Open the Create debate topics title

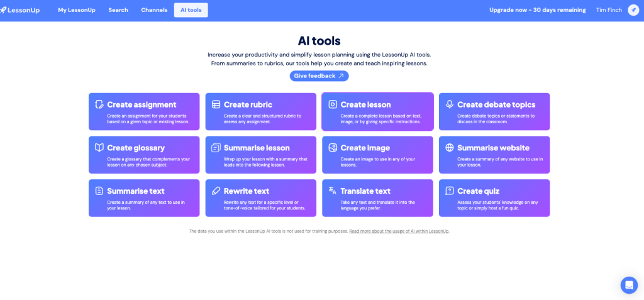[497, 105]
